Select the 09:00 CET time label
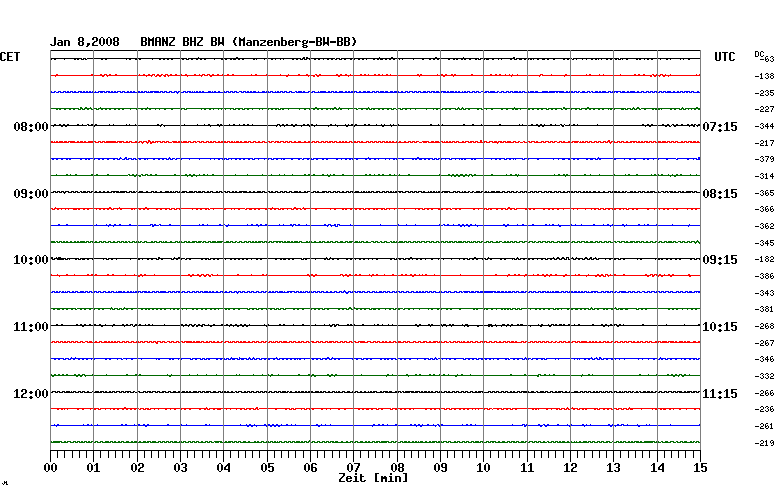This screenshot has width=780, height=494. [31, 194]
